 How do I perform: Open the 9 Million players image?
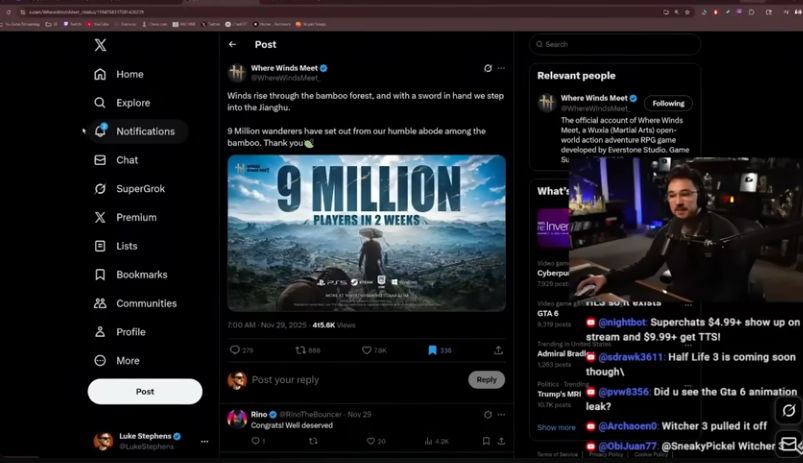(x=366, y=233)
